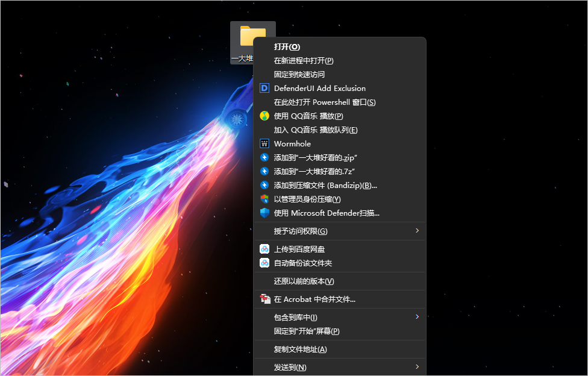The height and width of the screenshot is (376, 588).
Task: Choose 还原以前的版本(V)
Action: pyautogui.click(x=340, y=281)
